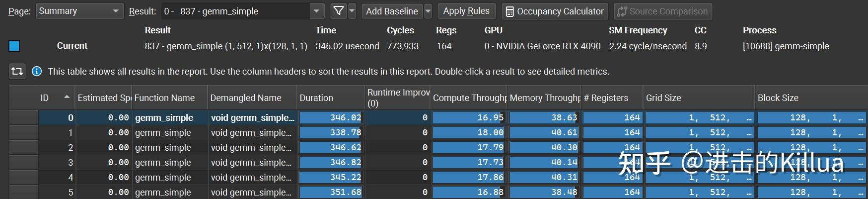Expand the Result selector dropdown

coord(316,11)
